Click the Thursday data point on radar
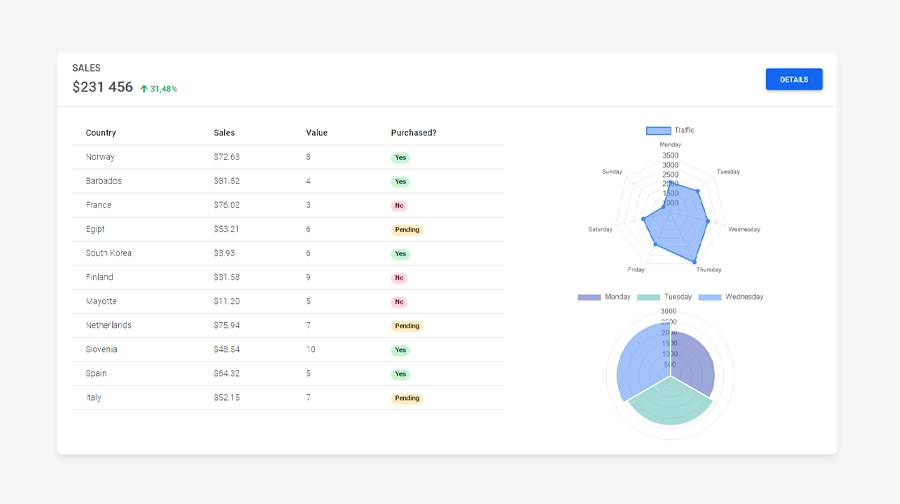The width and height of the screenshot is (900, 504). point(694,262)
